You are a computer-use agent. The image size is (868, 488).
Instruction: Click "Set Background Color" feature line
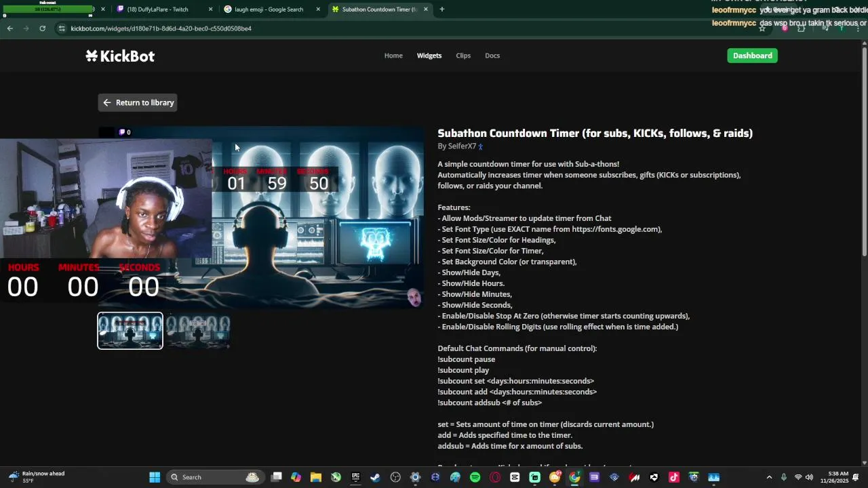(507, 262)
